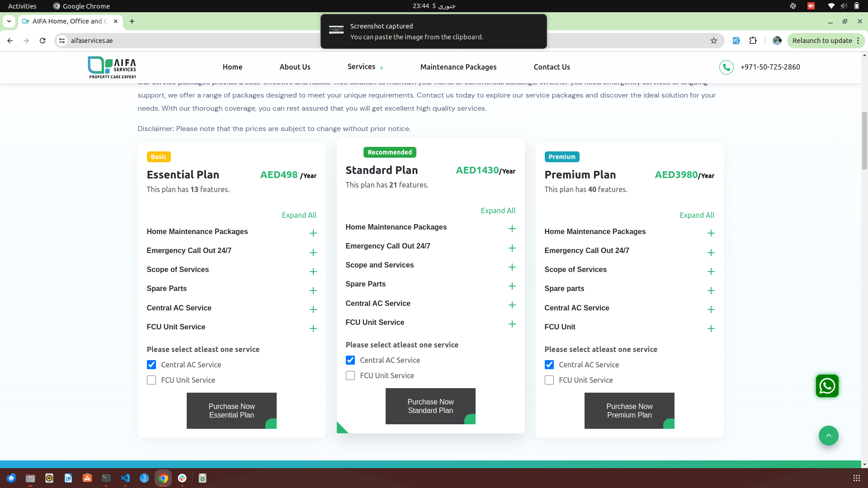Open the WhatsApp chat floating icon
The width and height of the screenshot is (868, 488).
(x=827, y=386)
